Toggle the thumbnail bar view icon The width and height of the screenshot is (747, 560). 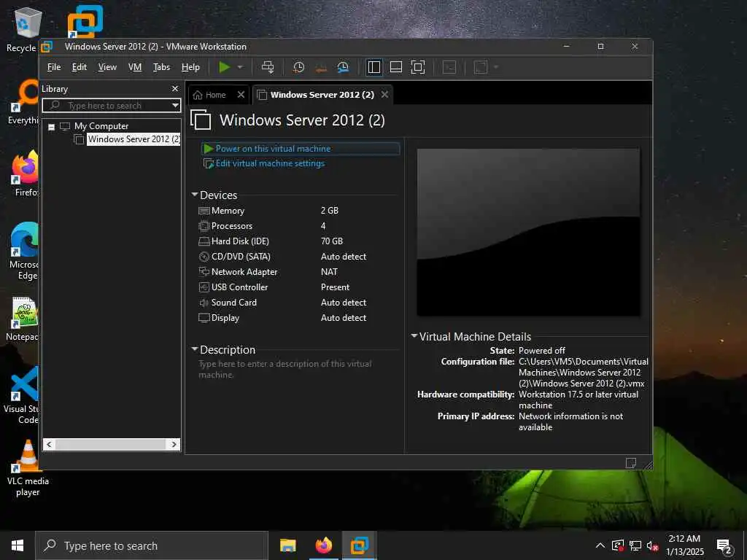coord(396,67)
